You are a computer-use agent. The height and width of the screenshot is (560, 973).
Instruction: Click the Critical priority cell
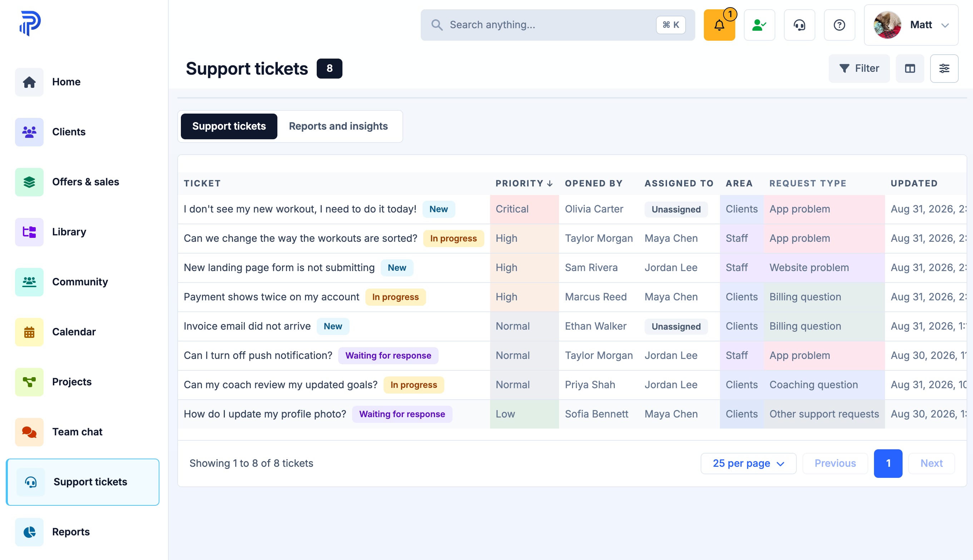[x=524, y=209]
